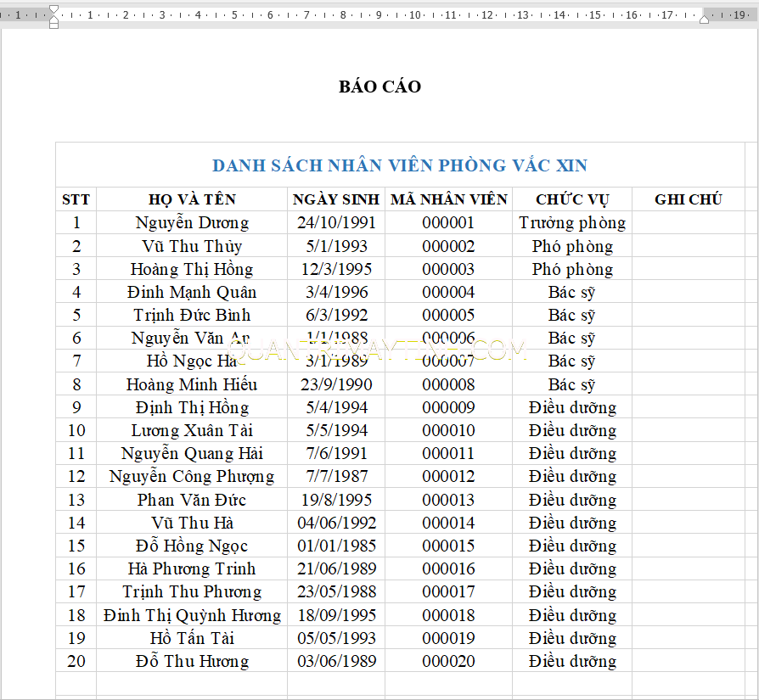Click employee code 000010
The height and width of the screenshot is (700, 759).
448,430
